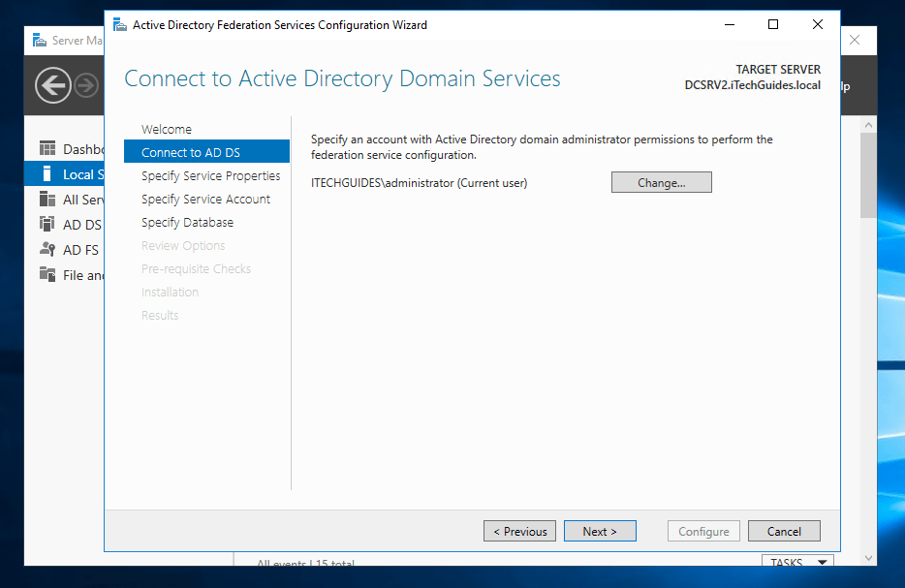The image size is (905, 588).
Task: Select the Welcome wizard step
Action: coord(167,128)
